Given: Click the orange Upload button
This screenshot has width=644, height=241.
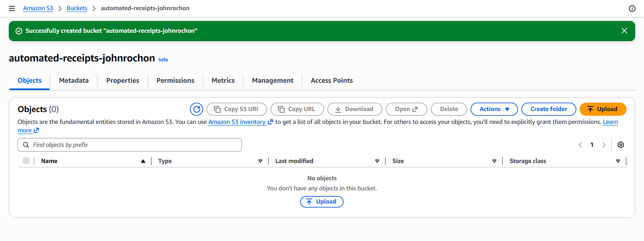Looking at the screenshot, I should click(x=603, y=109).
